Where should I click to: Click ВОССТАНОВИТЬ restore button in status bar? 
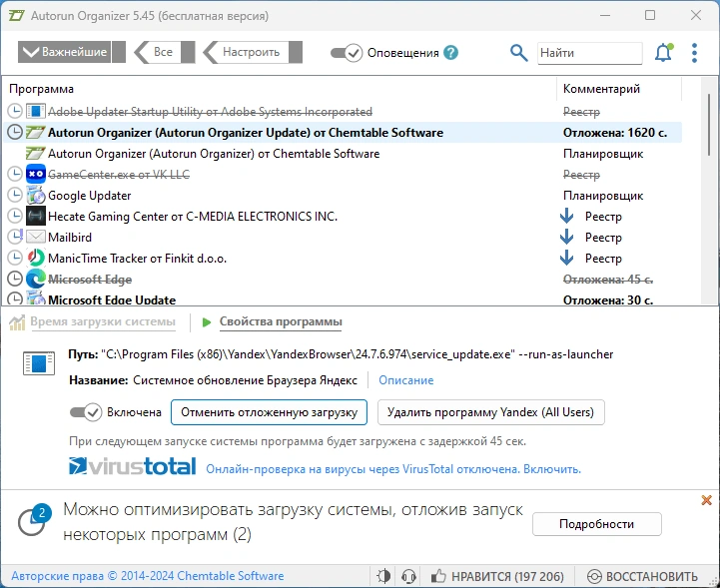pos(643,576)
